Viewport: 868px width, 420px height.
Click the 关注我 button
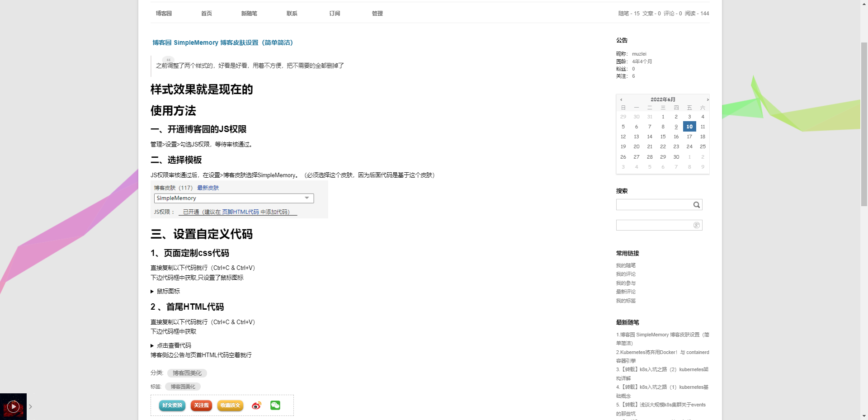click(x=201, y=406)
